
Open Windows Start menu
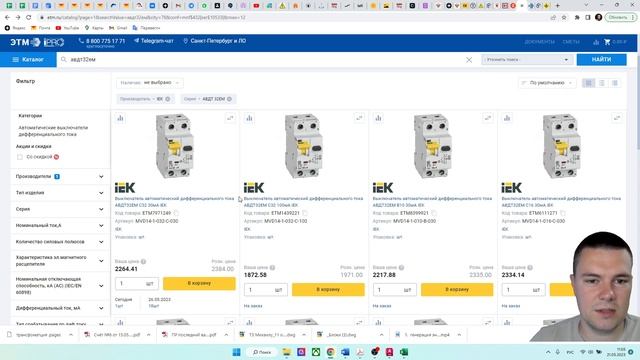[x=236, y=352]
